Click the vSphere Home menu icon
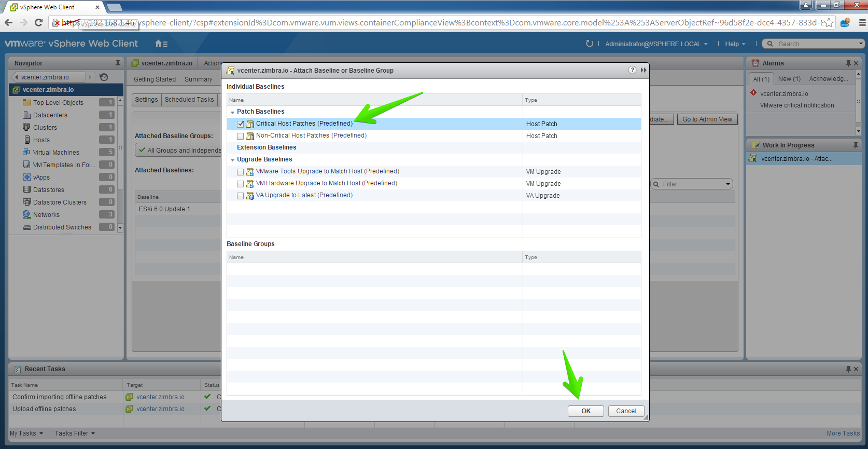Viewport: 868px width, 449px height. [x=161, y=44]
